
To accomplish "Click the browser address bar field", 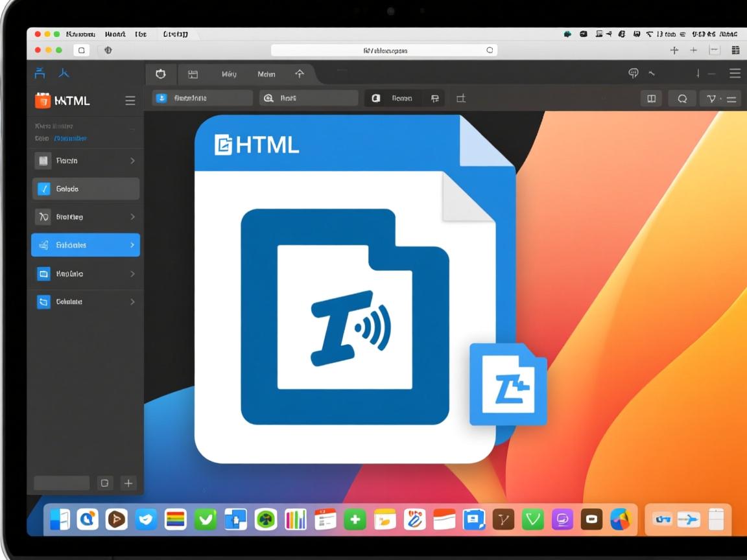I will pos(384,50).
